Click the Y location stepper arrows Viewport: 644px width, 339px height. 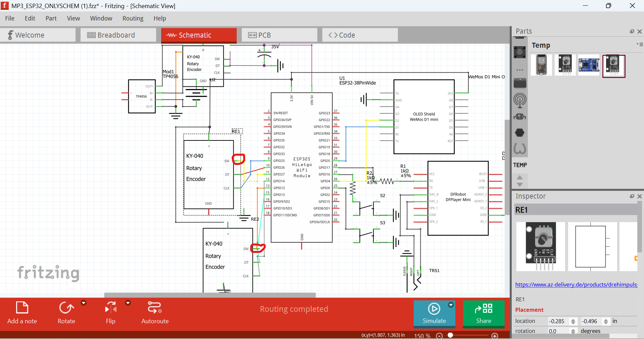(x=606, y=321)
